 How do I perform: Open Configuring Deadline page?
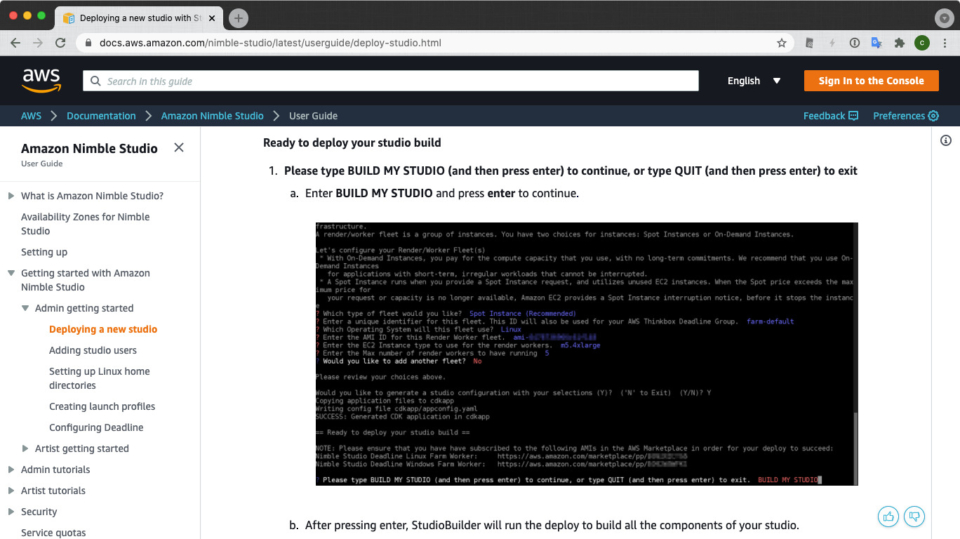[96, 428]
